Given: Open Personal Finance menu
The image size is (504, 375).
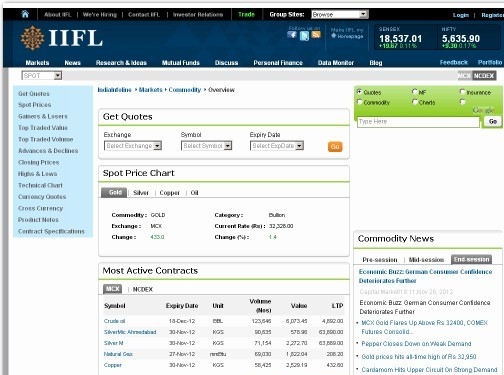Looking at the screenshot, I should click(x=278, y=63).
